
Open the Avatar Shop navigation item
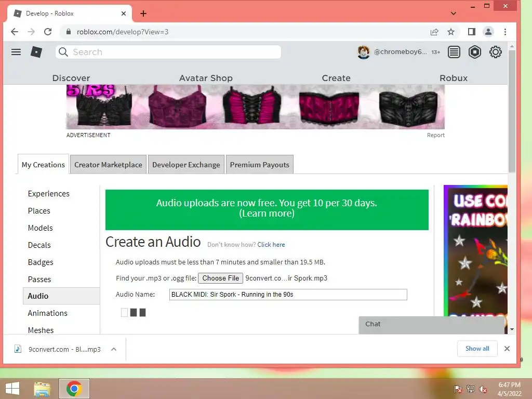click(206, 78)
